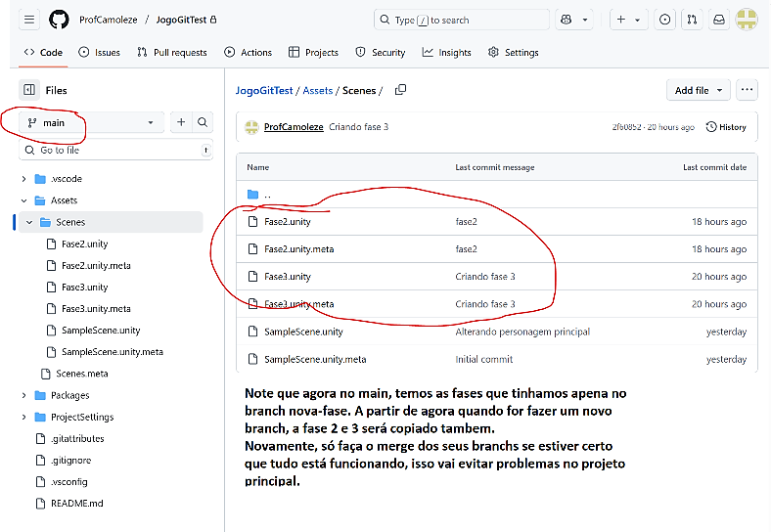Click the GitHub logo icon

click(x=59, y=20)
